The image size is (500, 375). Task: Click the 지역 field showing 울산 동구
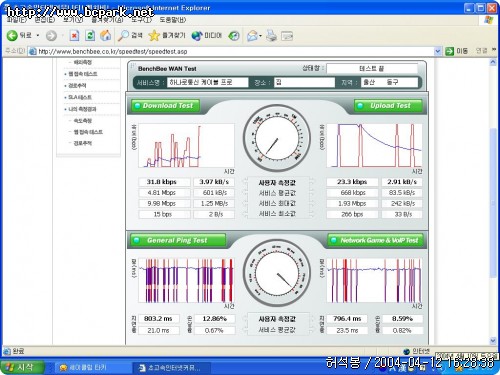pos(389,82)
